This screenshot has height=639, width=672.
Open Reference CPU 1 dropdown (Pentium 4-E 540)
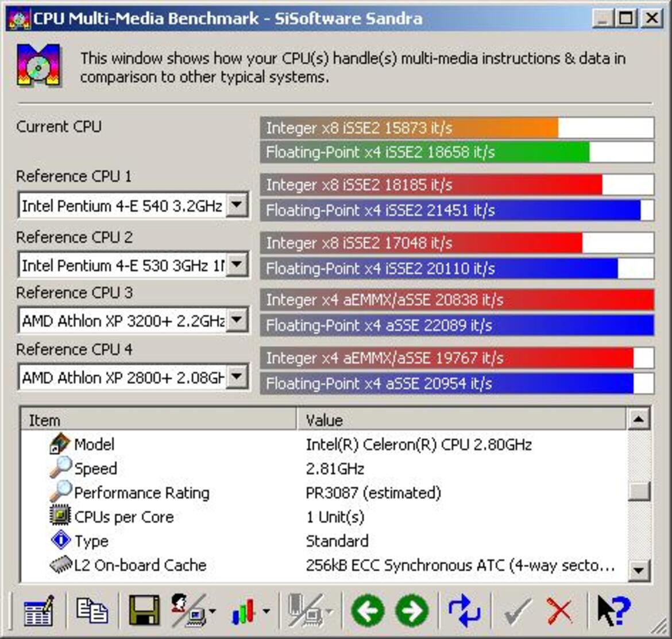pos(237,205)
